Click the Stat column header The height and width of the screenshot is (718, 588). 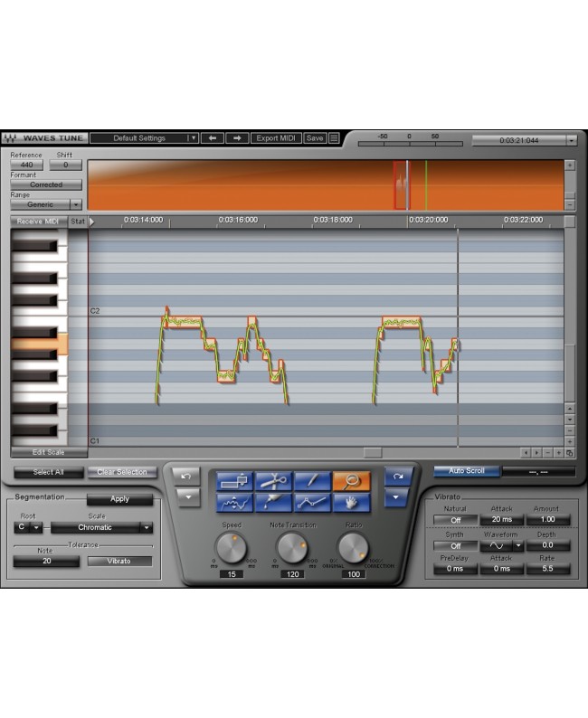point(78,222)
